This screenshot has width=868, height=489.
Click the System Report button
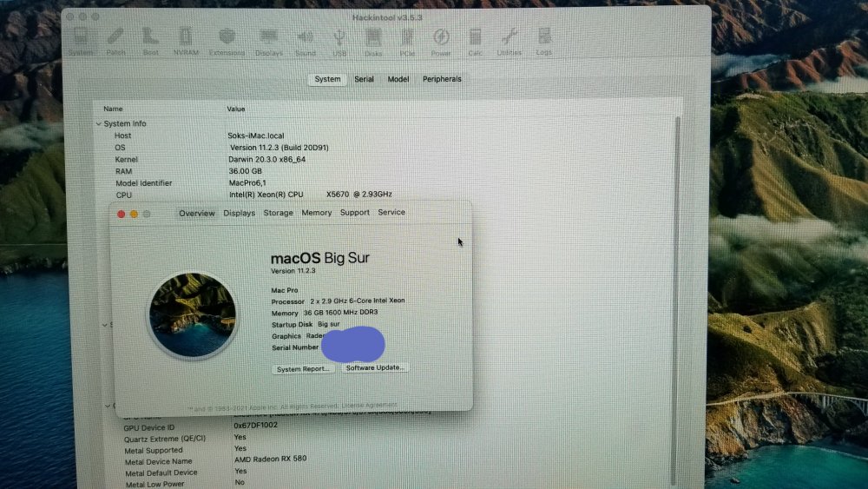click(x=303, y=369)
